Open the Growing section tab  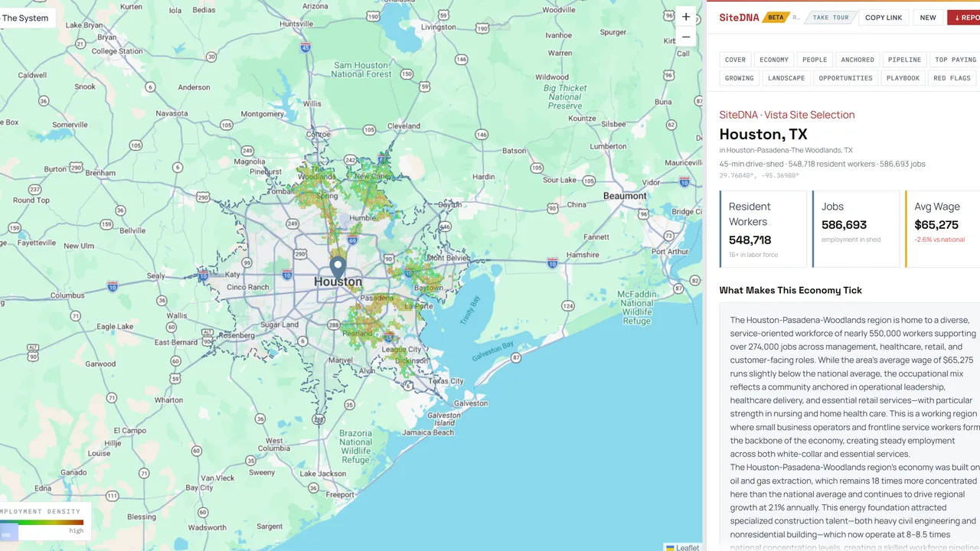click(739, 78)
